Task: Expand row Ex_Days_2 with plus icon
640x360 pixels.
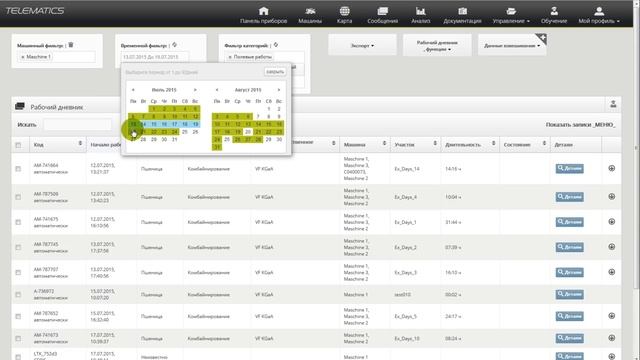Action: 611,247
